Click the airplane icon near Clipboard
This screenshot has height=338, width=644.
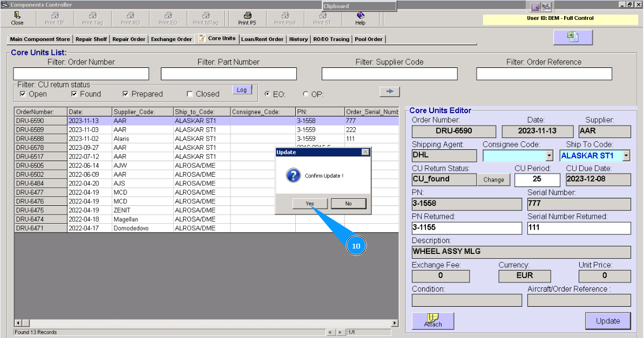[546, 7]
